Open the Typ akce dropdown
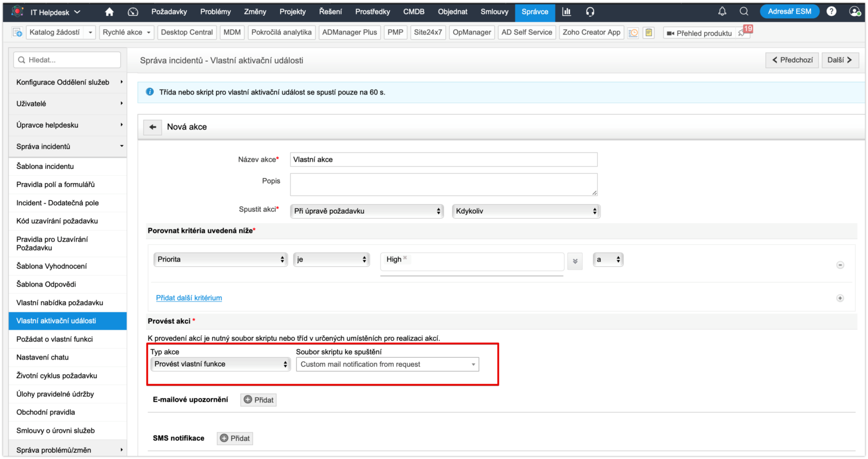Screen dimensions: 868x459 220,364
